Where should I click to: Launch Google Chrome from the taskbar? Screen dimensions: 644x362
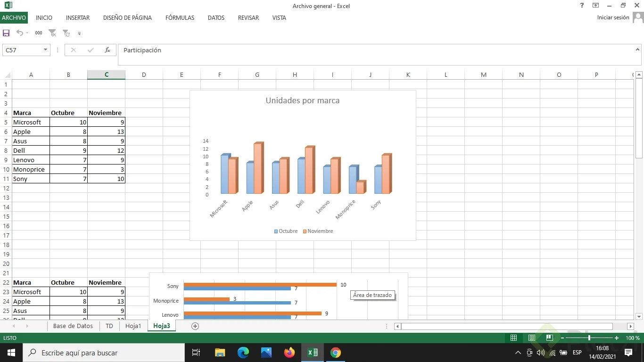(x=335, y=353)
